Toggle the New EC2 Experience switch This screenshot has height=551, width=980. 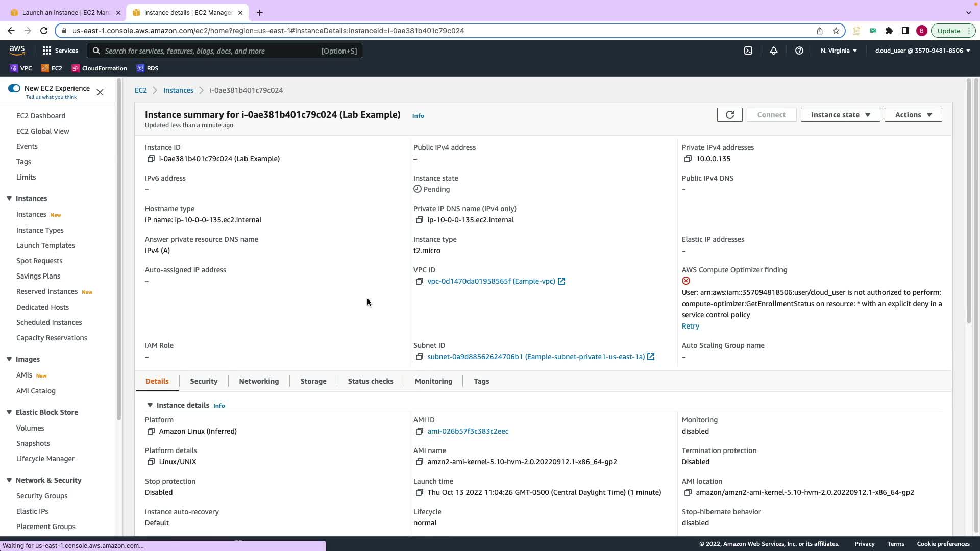(14, 88)
